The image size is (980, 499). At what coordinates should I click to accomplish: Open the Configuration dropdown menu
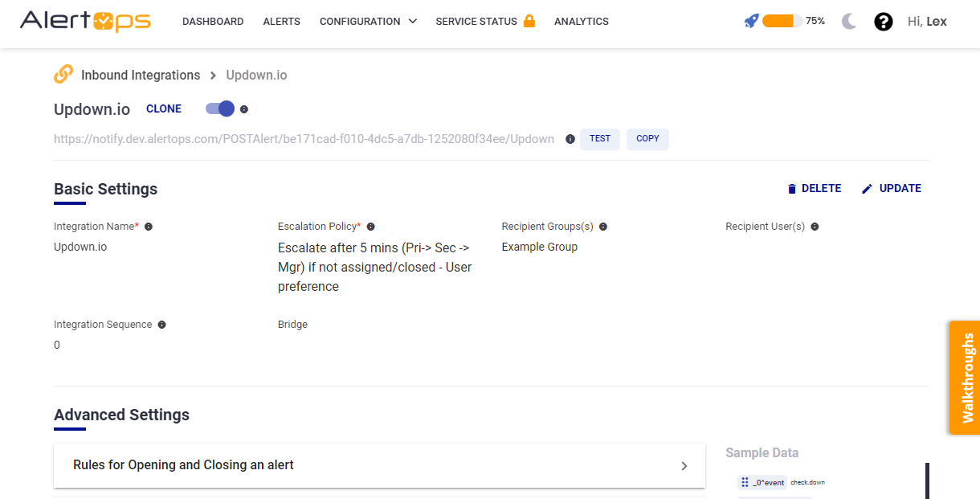click(368, 22)
